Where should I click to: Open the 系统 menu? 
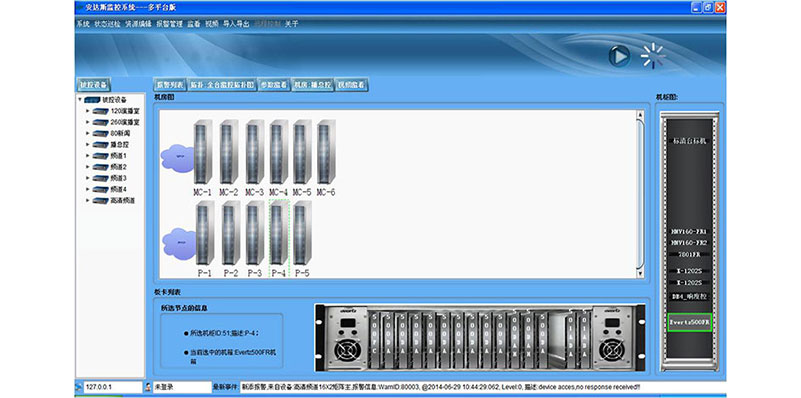point(83,24)
